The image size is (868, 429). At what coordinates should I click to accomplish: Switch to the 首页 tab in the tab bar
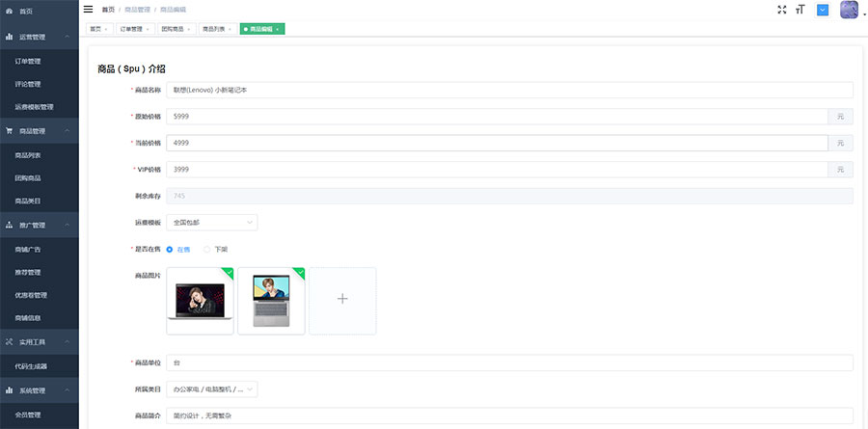pyautogui.click(x=99, y=29)
